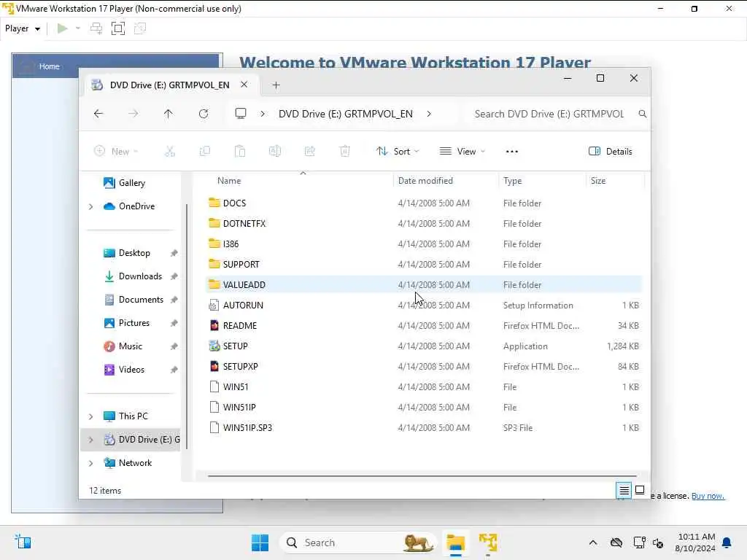Open the Sort dropdown
This screenshot has height=560, width=747.
[398, 152]
